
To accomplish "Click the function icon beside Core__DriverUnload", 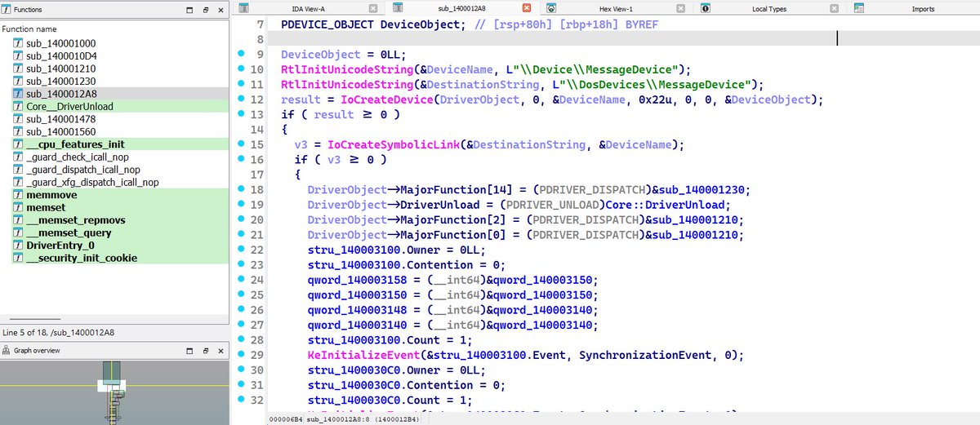I will (18, 106).
